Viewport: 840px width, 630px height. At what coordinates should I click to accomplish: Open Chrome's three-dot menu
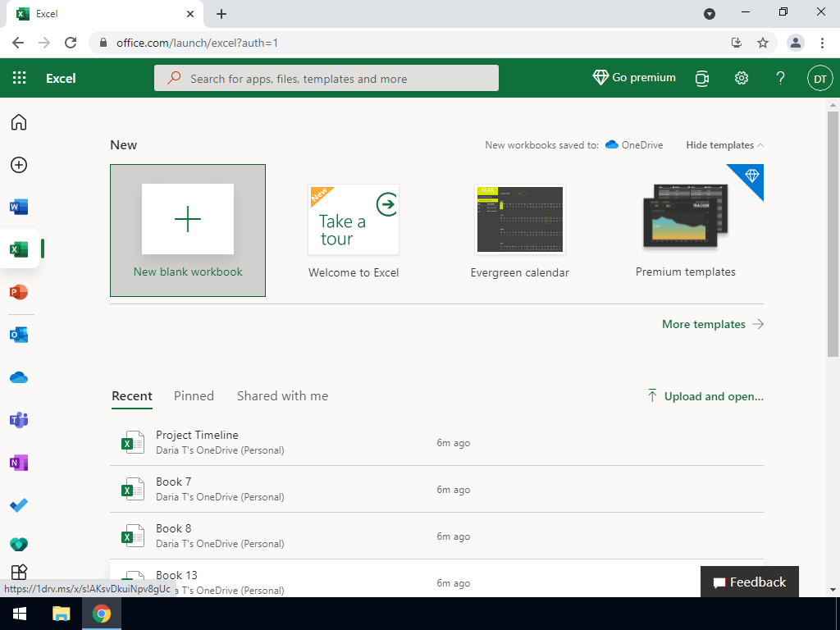821,43
